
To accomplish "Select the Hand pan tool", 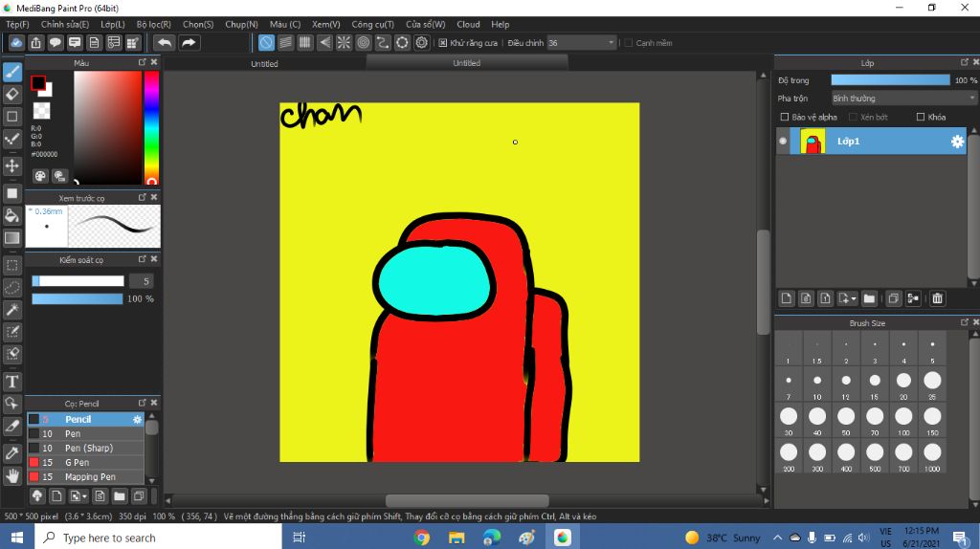I will point(11,476).
